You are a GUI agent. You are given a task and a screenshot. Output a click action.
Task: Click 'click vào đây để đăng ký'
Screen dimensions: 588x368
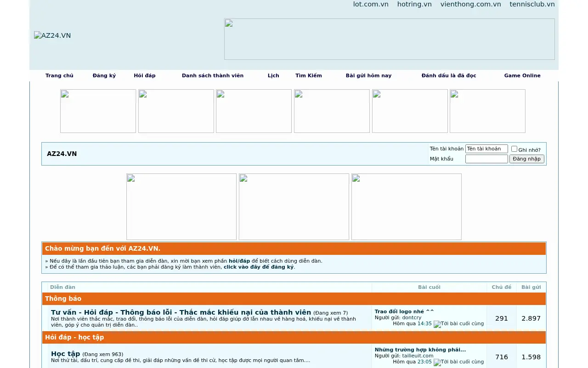[x=259, y=267]
